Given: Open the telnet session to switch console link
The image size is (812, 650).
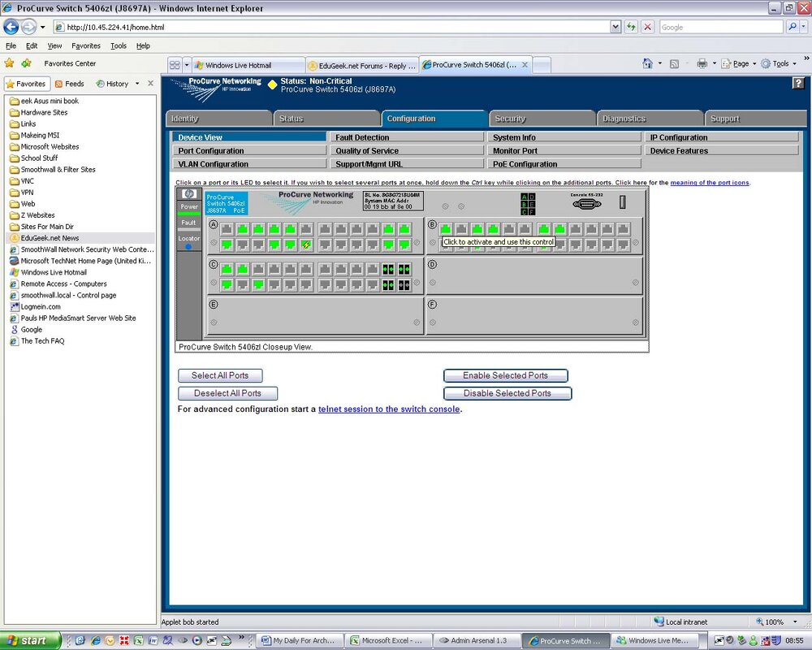Looking at the screenshot, I should 389,409.
